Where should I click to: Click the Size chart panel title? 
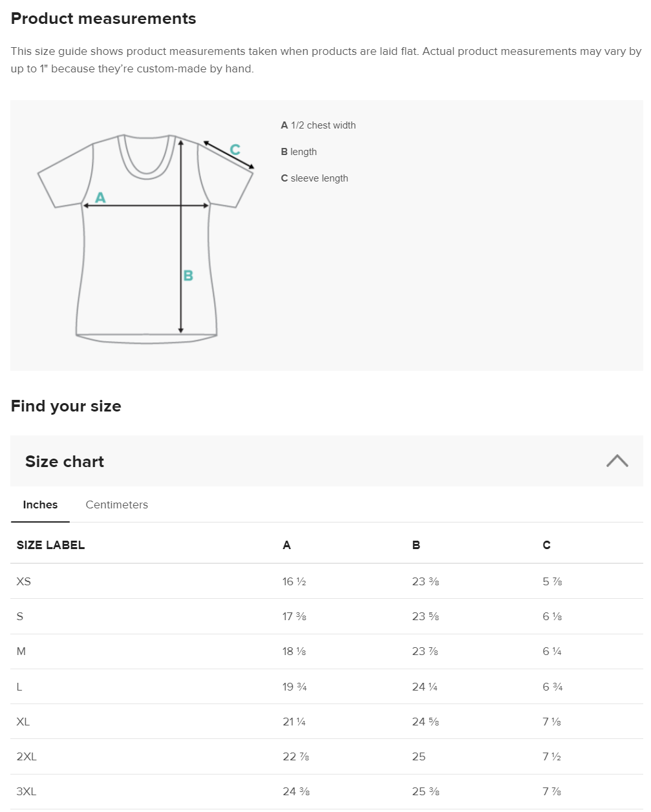(65, 462)
